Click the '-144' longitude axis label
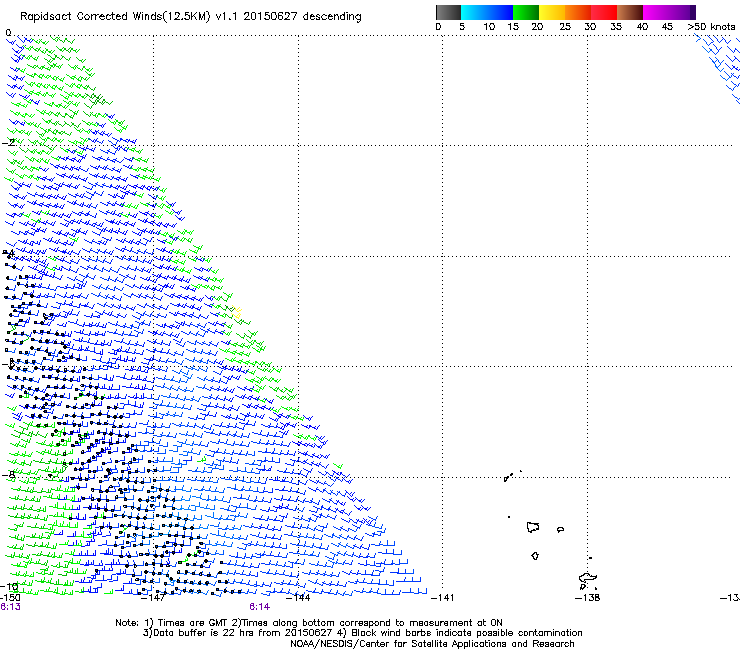740x650 pixels. (298, 598)
